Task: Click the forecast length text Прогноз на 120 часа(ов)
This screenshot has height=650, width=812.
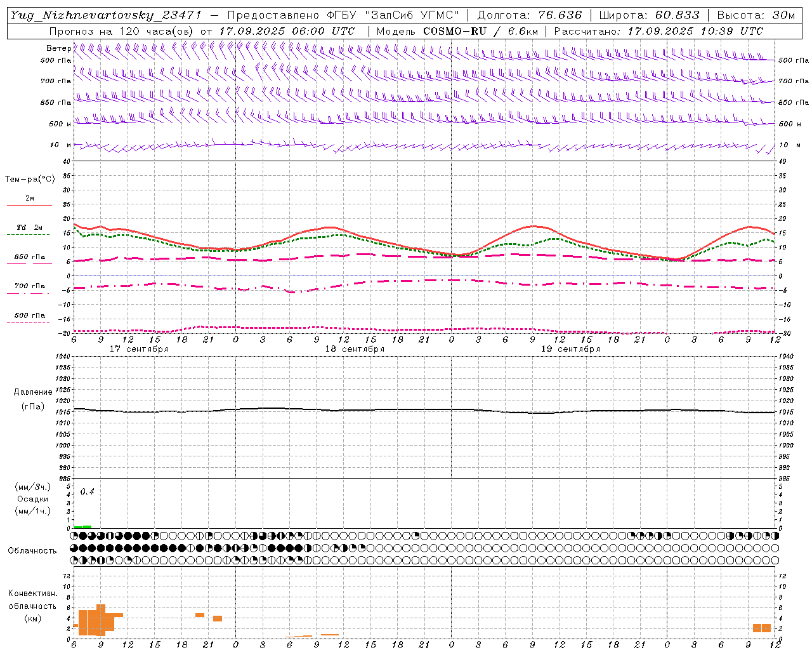Action: 122,31
